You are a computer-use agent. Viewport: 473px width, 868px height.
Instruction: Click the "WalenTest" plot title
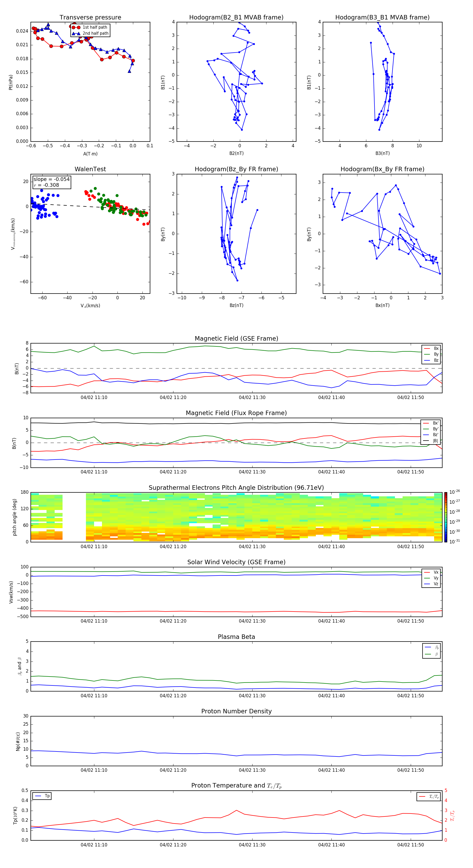coord(90,169)
